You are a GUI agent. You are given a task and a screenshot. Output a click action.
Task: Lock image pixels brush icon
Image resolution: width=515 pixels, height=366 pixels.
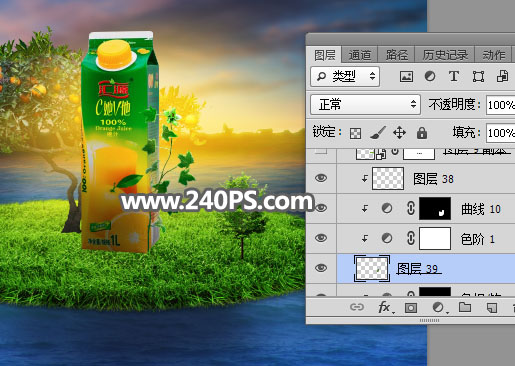378,133
